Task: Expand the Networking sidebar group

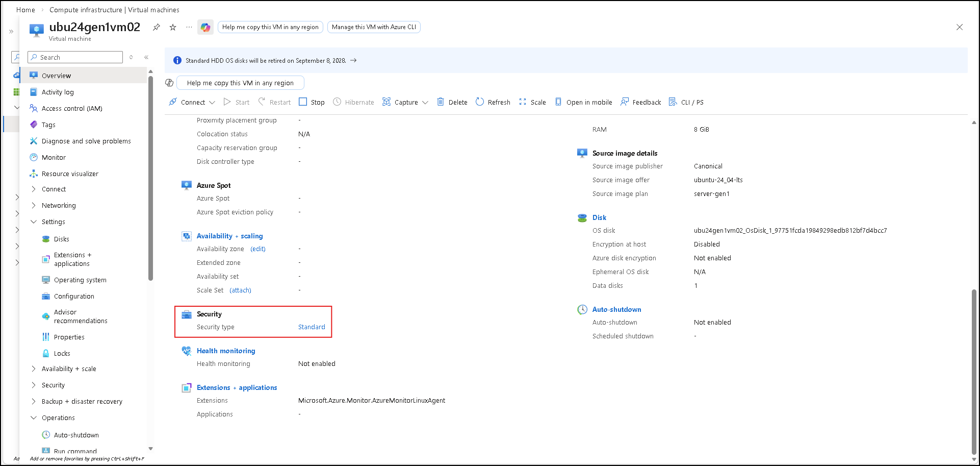Action: pyautogui.click(x=34, y=206)
